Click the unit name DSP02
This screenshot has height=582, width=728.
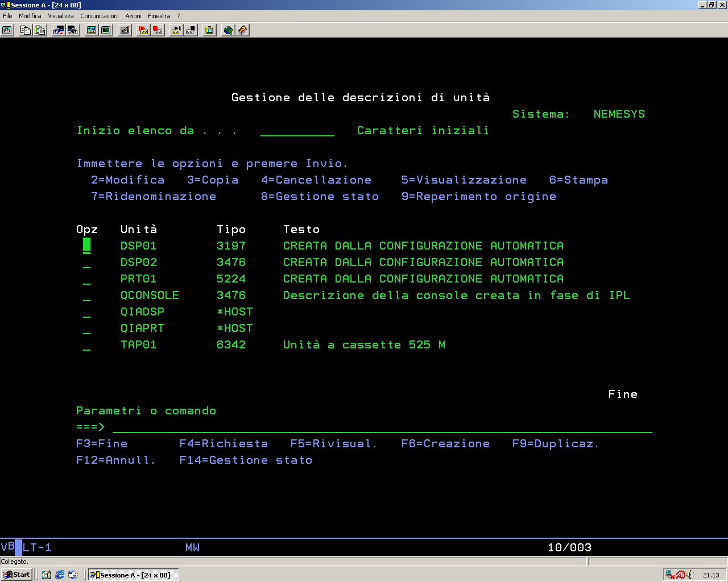(x=138, y=262)
